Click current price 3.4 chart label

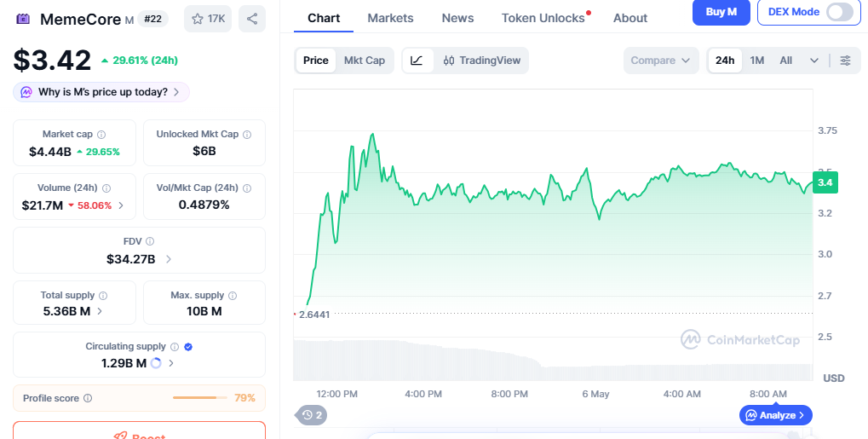pos(825,182)
